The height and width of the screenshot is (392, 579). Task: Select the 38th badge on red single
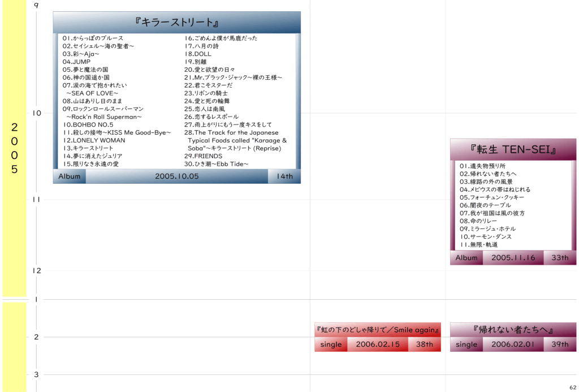pyautogui.click(x=424, y=344)
